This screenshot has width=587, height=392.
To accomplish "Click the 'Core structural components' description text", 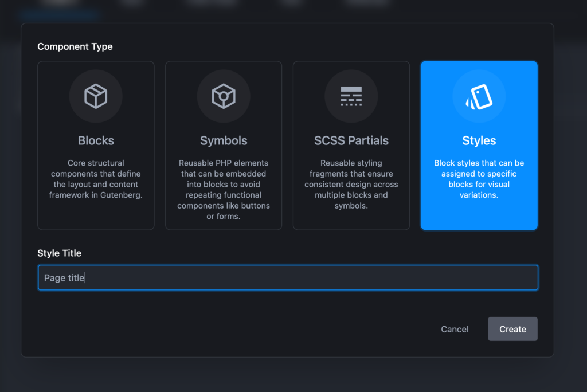I will pos(96,179).
